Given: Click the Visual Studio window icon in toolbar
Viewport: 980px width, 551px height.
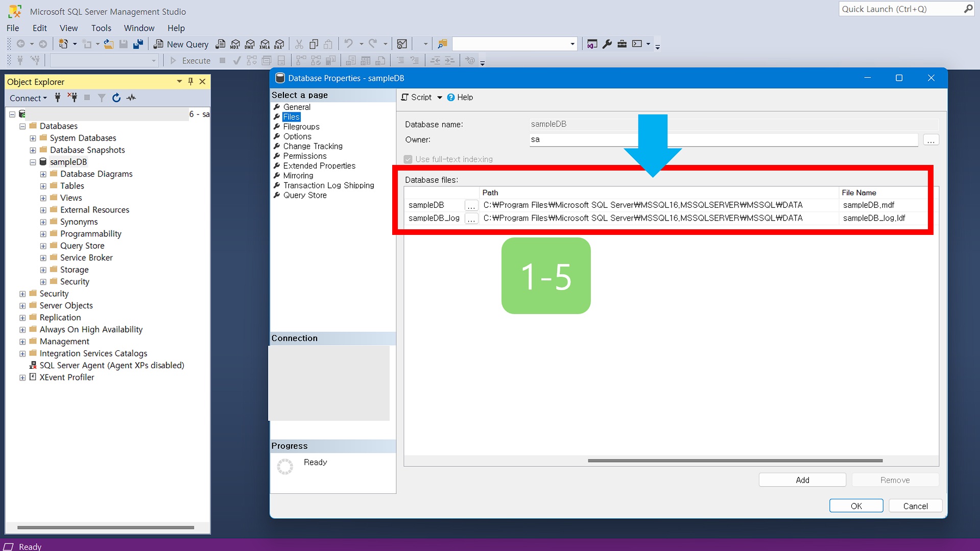Looking at the screenshot, I should tap(592, 44).
